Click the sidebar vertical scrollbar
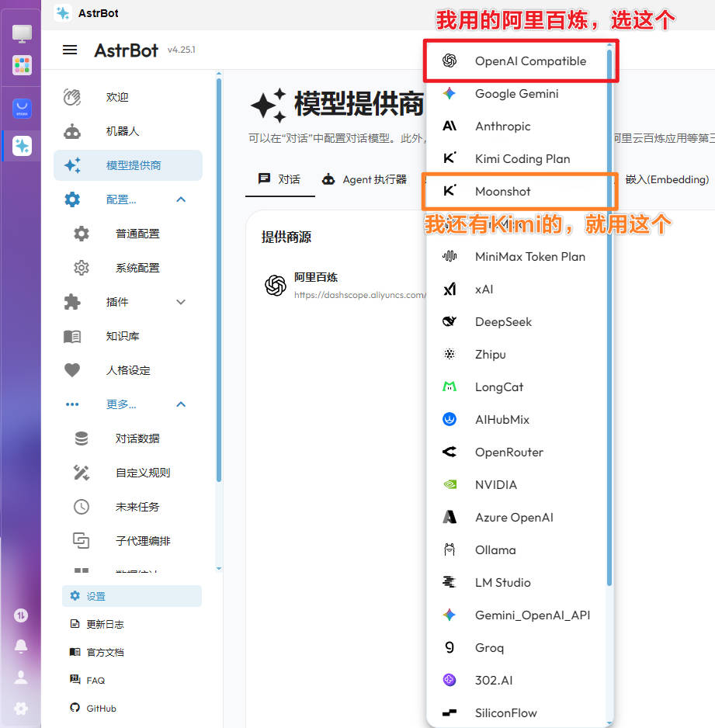Image resolution: width=715 pixels, height=728 pixels. (219, 280)
